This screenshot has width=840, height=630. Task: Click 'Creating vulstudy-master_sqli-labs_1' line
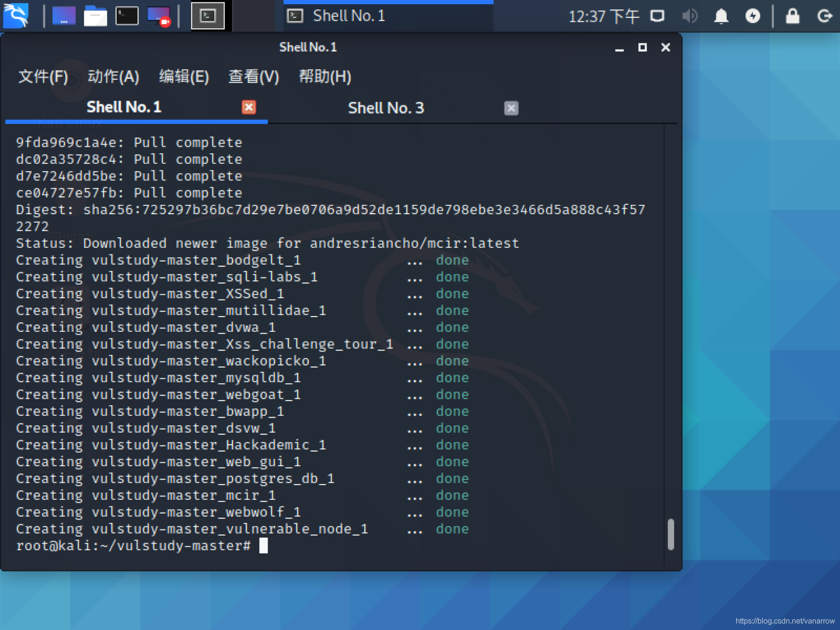click(242, 277)
